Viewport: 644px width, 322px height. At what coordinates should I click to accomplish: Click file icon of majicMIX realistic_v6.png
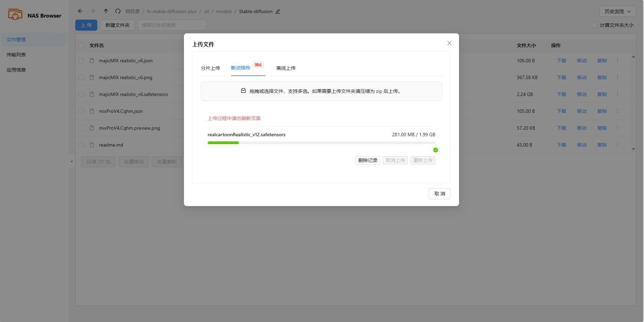click(92, 77)
